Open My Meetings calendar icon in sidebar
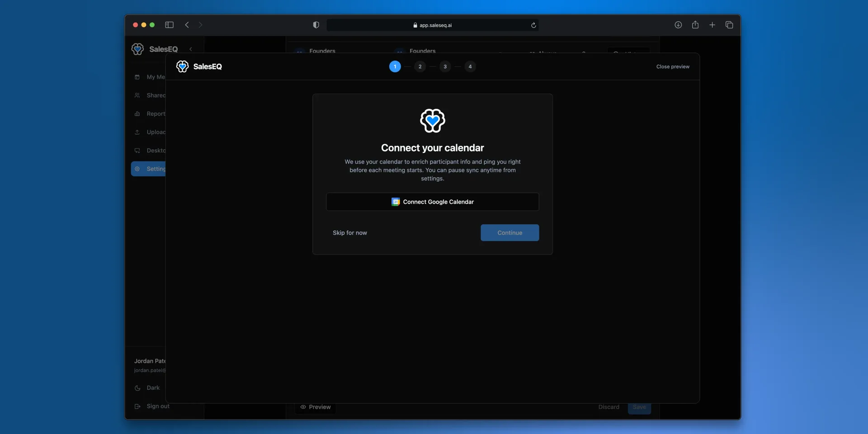This screenshot has height=434, width=868. click(137, 77)
